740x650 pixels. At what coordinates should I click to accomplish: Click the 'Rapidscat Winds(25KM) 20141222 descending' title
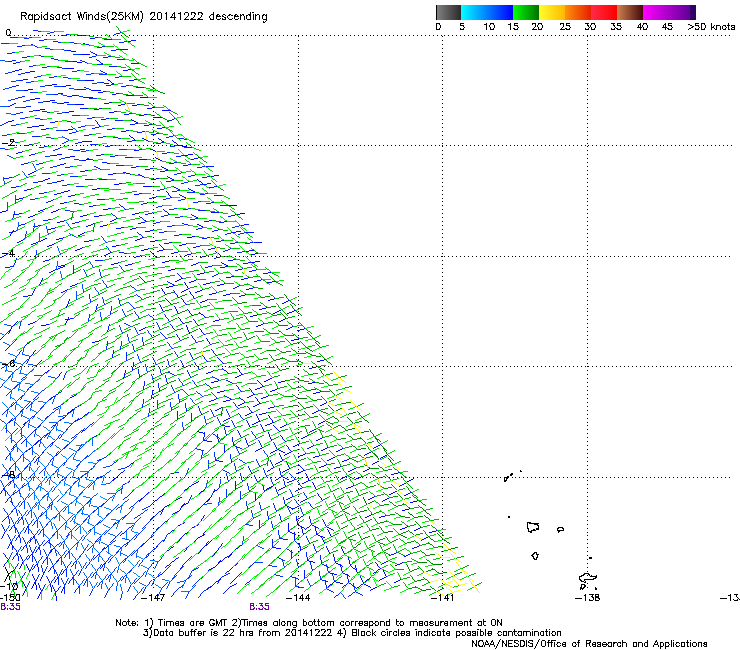coord(143,17)
